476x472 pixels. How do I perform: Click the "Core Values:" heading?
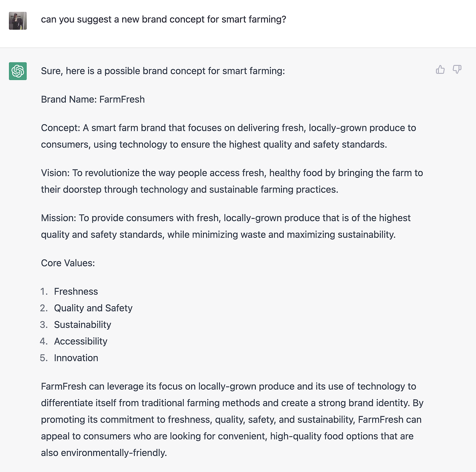tap(68, 263)
